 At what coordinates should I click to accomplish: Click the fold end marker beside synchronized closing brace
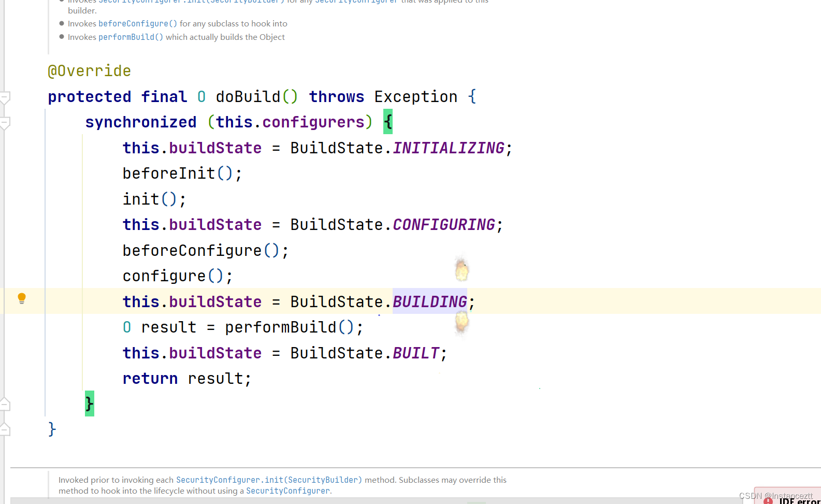pos(5,404)
